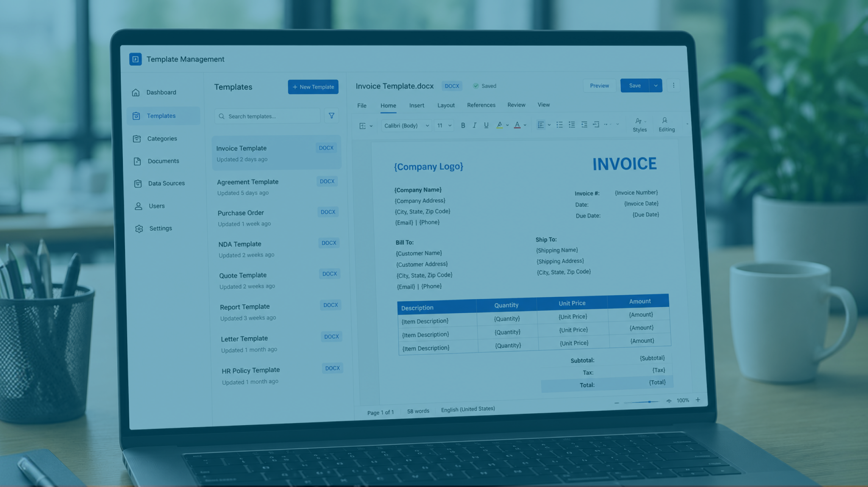Open the References tab
Viewport: 868px width, 487px height.
pos(481,105)
